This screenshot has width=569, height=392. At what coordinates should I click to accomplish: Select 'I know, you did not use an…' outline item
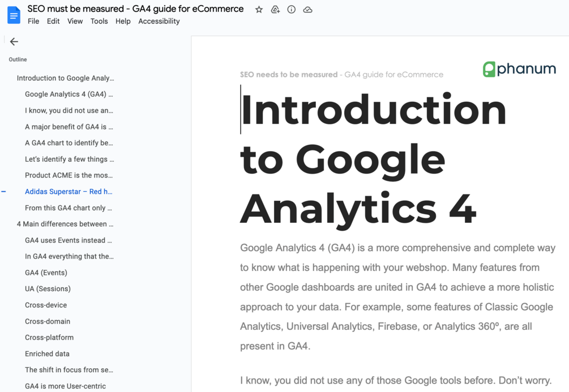click(x=69, y=111)
